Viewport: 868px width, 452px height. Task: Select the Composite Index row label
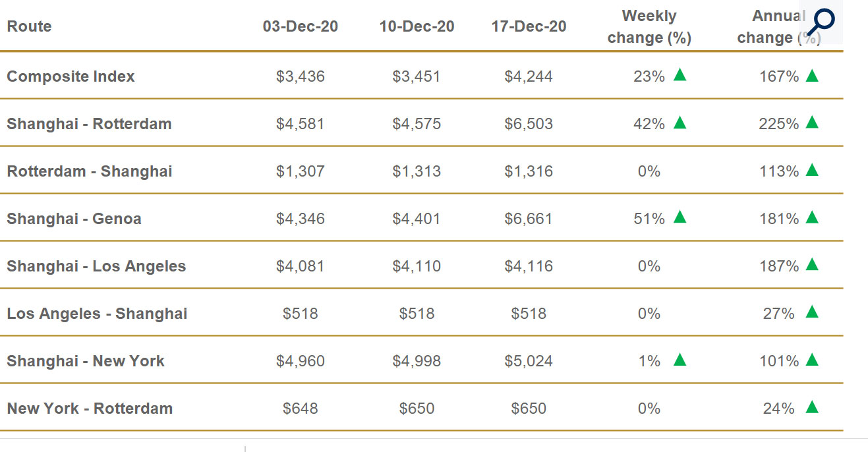[x=71, y=76]
